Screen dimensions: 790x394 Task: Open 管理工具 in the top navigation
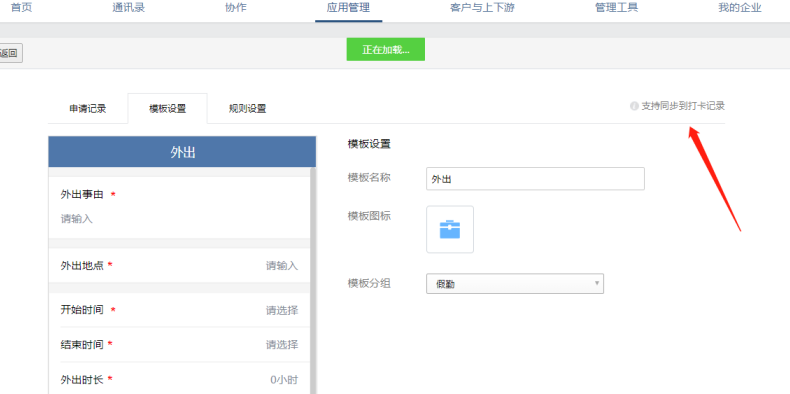coord(617,8)
